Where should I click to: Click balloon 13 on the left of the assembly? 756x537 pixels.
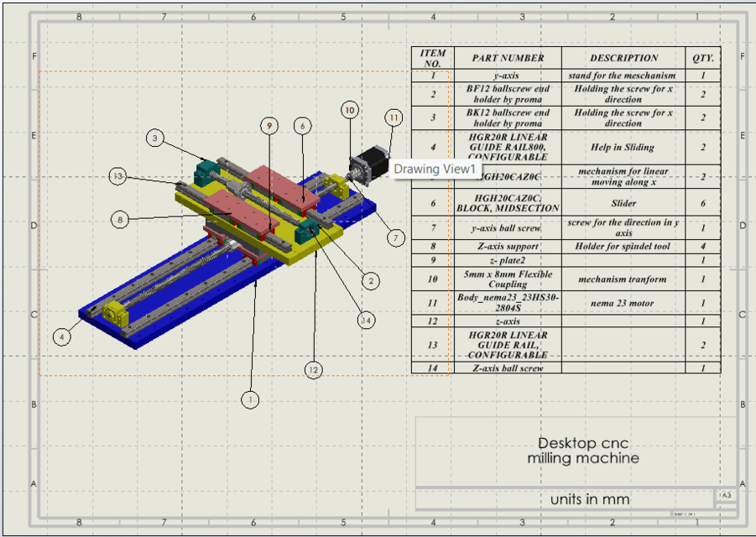(117, 177)
